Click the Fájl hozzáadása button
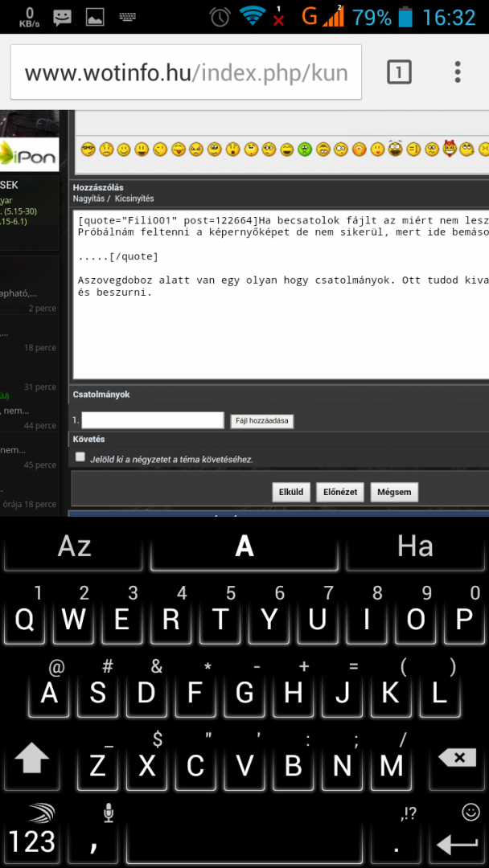This screenshot has height=868, width=489. (262, 421)
